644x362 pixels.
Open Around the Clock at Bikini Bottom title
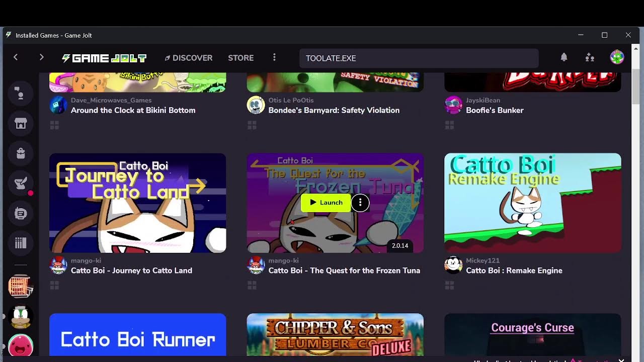[x=133, y=110]
